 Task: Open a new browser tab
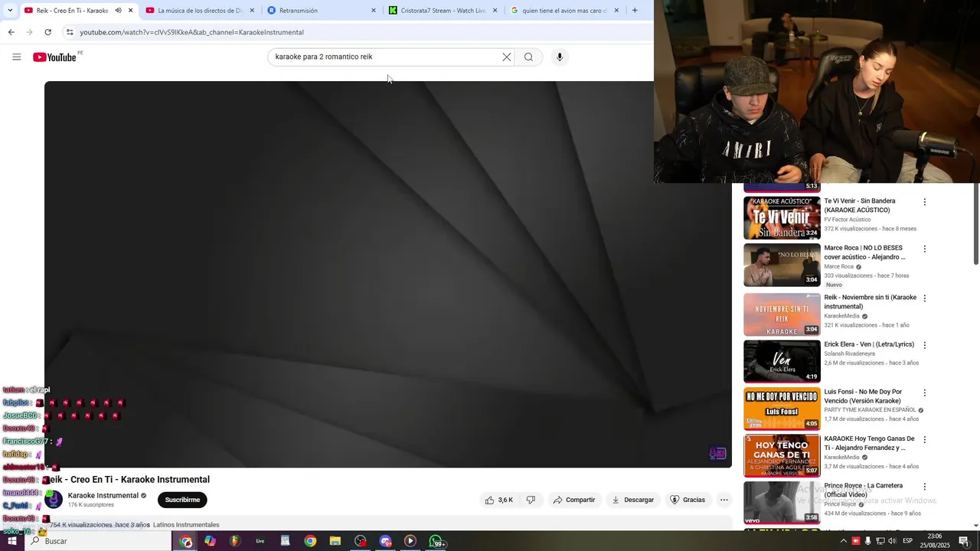point(635,10)
